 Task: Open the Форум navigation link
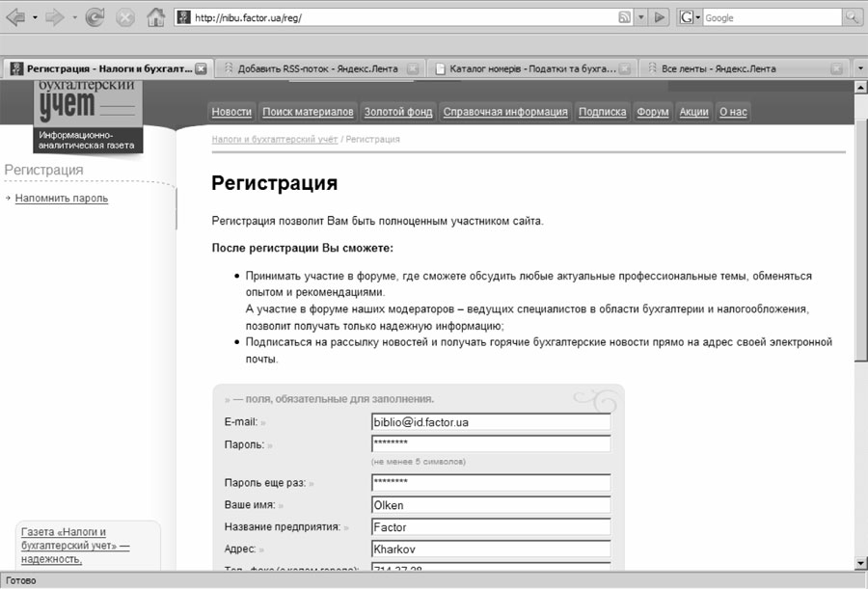(652, 112)
